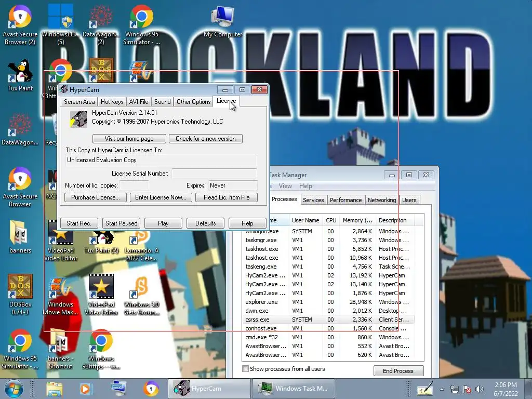The image size is (532, 399).
Task: Click End Process in Task Manager
Action: click(398, 371)
